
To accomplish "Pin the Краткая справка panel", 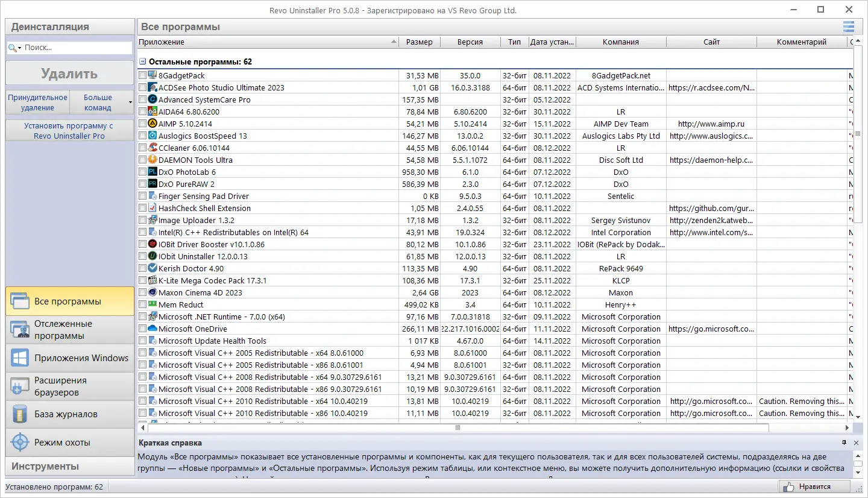I will (844, 443).
